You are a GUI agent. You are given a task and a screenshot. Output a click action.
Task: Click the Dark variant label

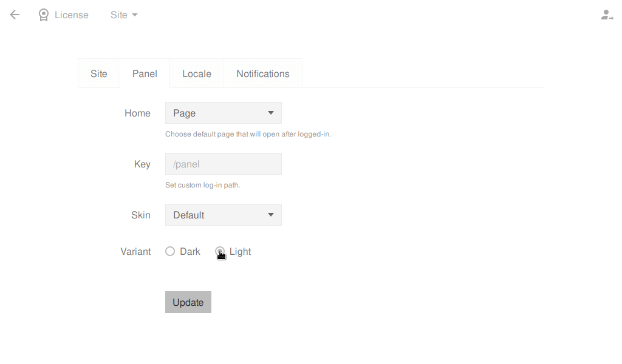(x=190, y=252)
